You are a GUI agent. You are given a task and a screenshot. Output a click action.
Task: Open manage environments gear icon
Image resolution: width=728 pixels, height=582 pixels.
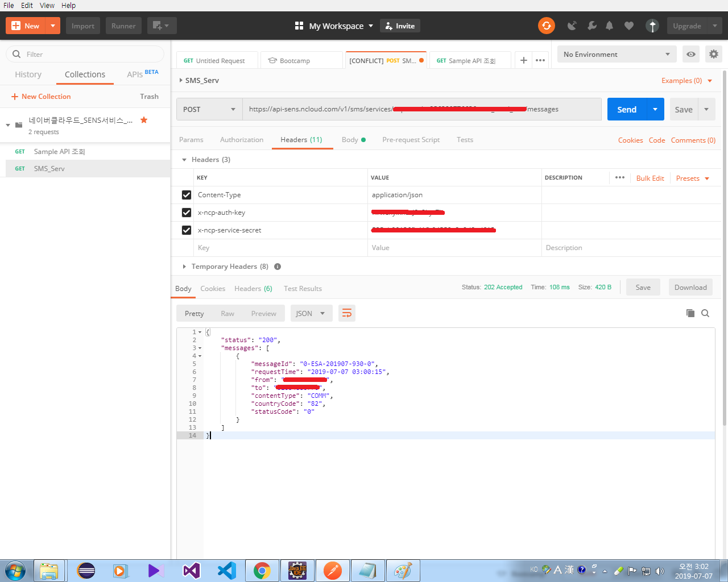point(713,54)
